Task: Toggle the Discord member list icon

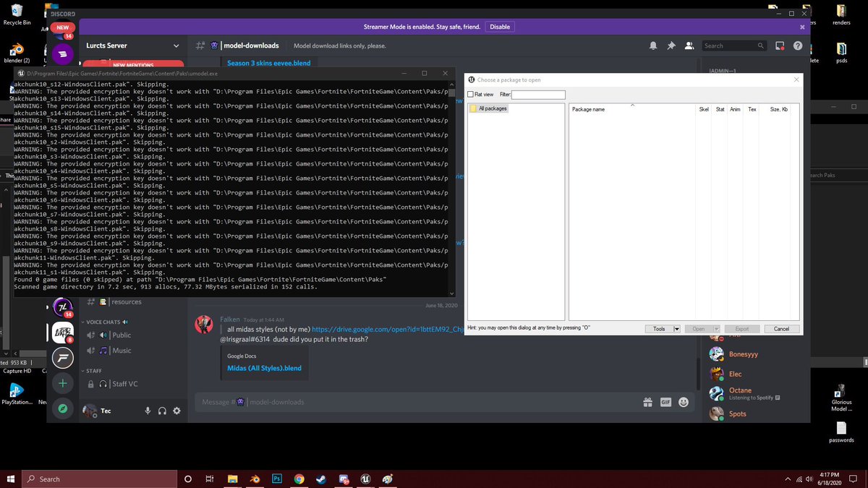Action: [x=689, y=46]
